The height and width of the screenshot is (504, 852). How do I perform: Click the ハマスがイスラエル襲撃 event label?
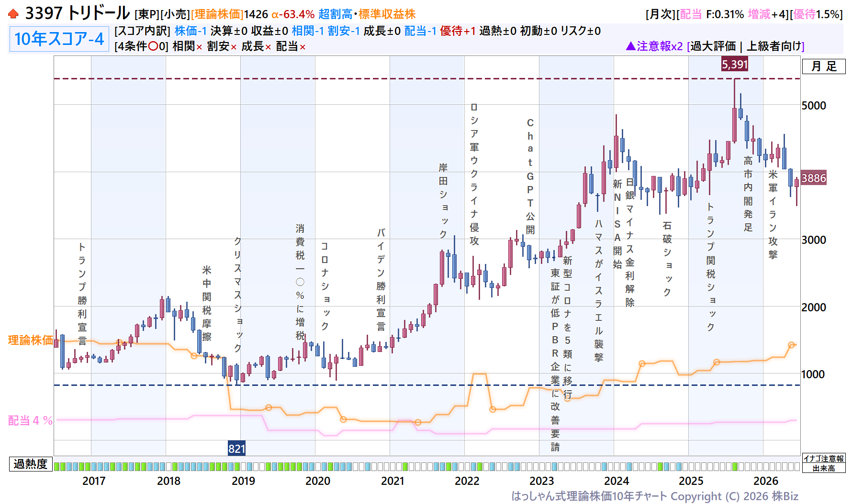(599, 291)
